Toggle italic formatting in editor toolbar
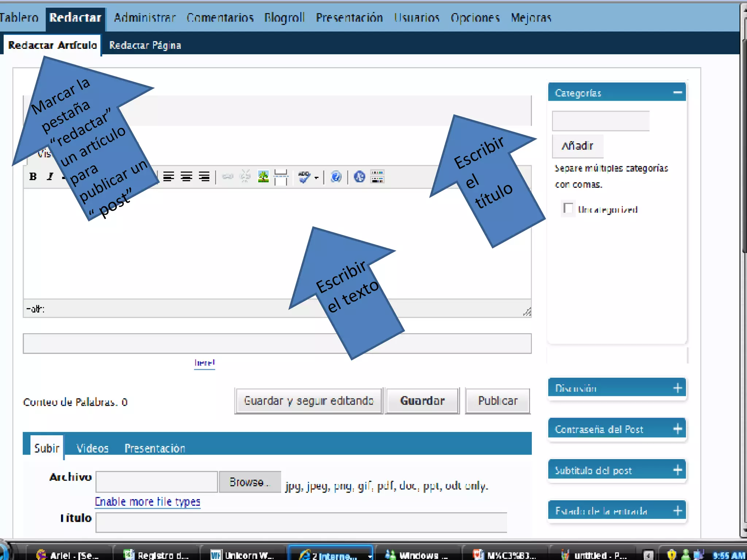Viewport: 747px width, 560px height. [x=50, y=177]
